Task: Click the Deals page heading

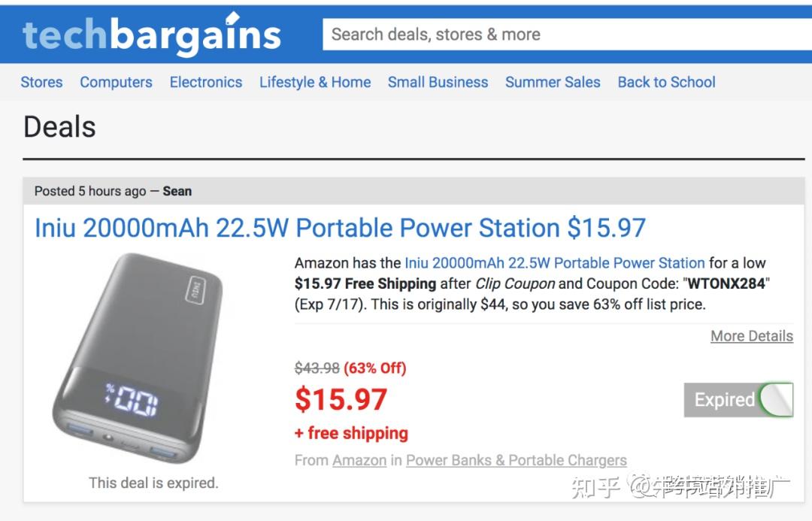Action: tap(59, 127)
